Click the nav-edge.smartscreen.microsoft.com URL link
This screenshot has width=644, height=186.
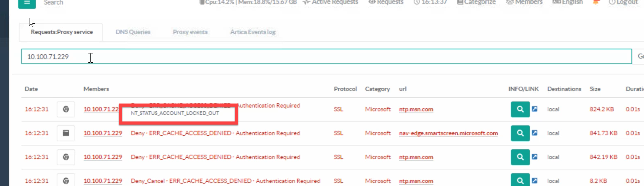(448, 133)
